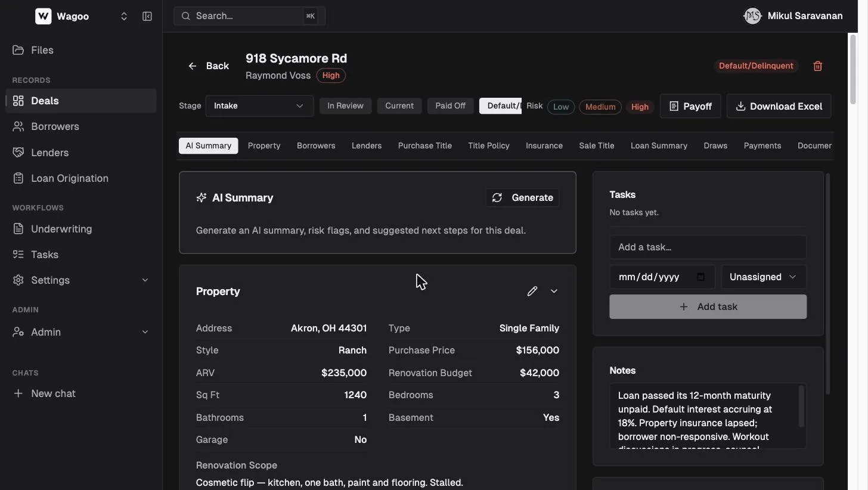Switch to the Loan Summary tab

tap(659, 146)
